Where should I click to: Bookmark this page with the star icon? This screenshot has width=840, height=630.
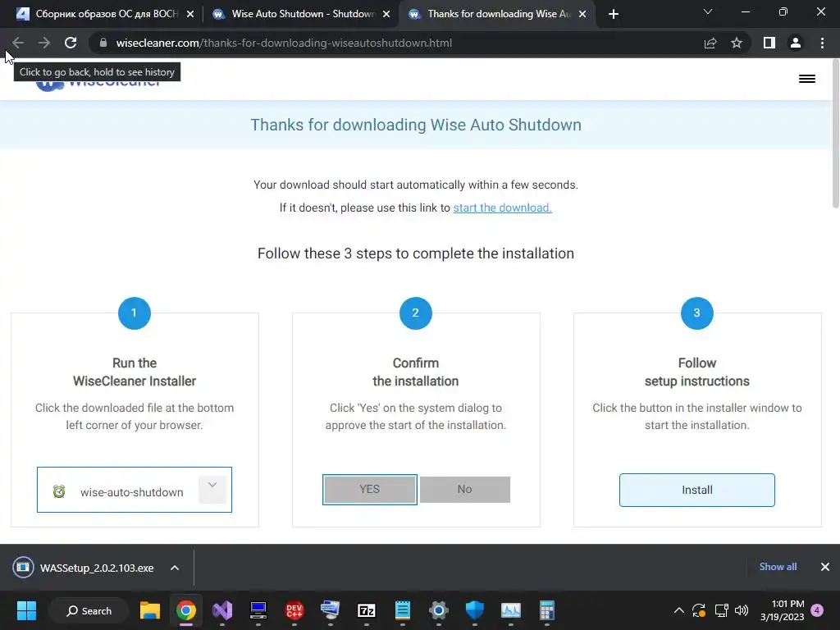click(737, 43)
